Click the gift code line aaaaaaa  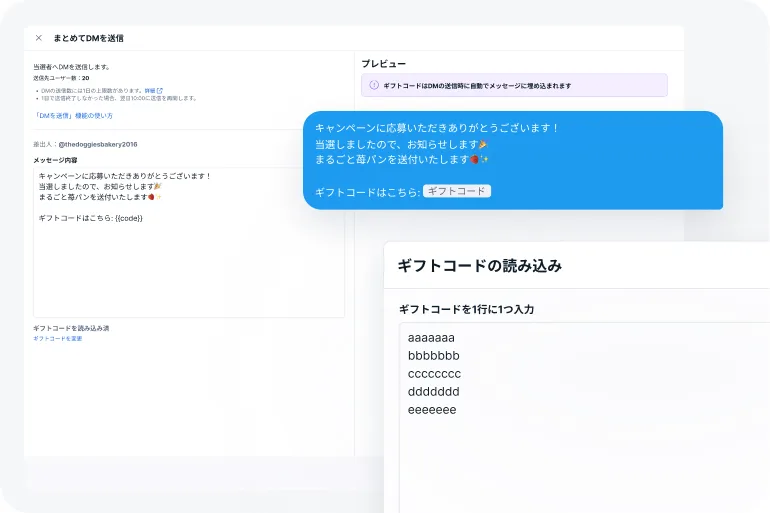(431, 338)
